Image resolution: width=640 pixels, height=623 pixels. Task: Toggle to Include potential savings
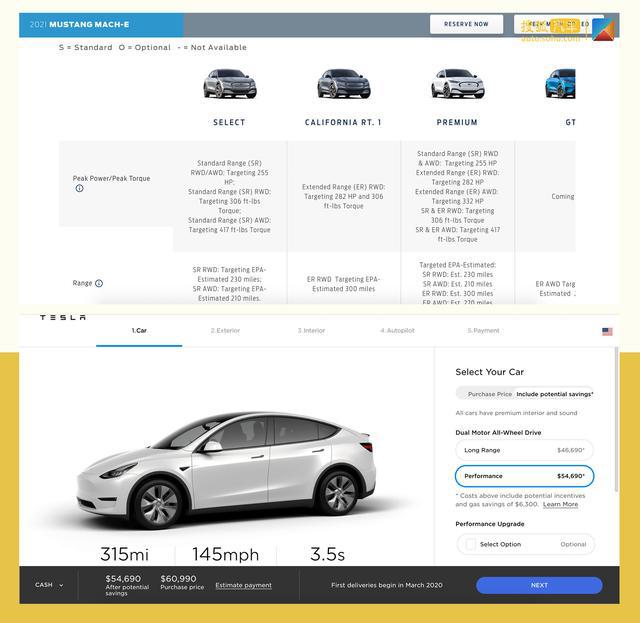click(x=555, y=394)
